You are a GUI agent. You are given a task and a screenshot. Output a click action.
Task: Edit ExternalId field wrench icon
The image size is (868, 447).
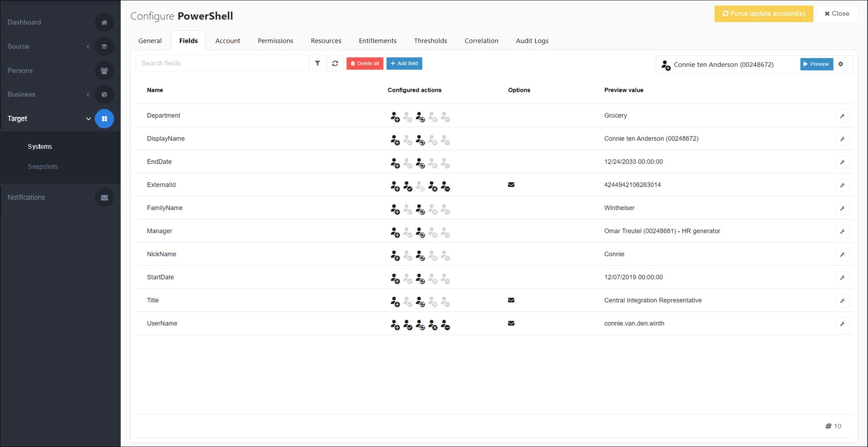[x=842, y=185]
